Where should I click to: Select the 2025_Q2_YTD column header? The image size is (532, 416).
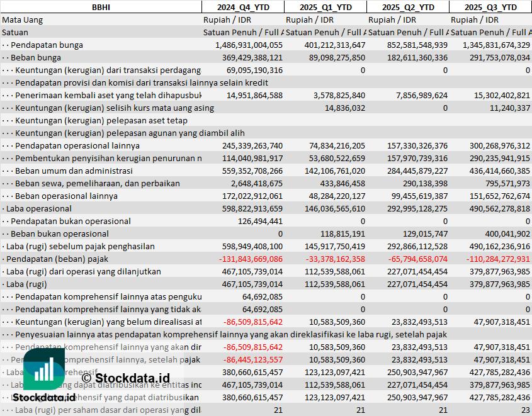tap(407, 7)
